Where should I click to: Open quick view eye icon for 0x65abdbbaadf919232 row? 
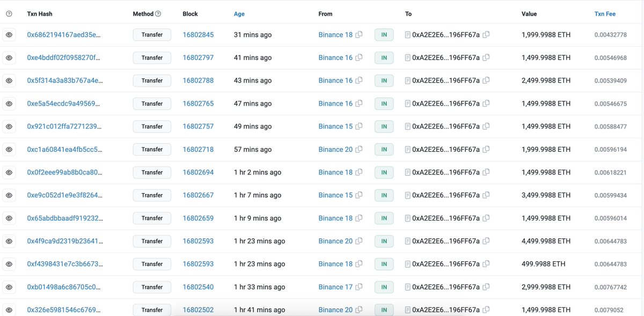pos(9,218)
